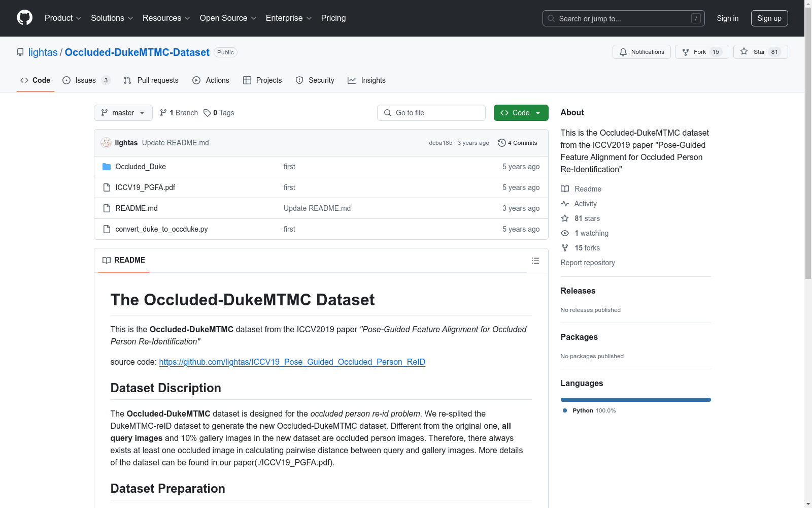The width and height of the screenshot is (812, 508).
Task: Open the Projects tab
Action: tap(262, 80)
